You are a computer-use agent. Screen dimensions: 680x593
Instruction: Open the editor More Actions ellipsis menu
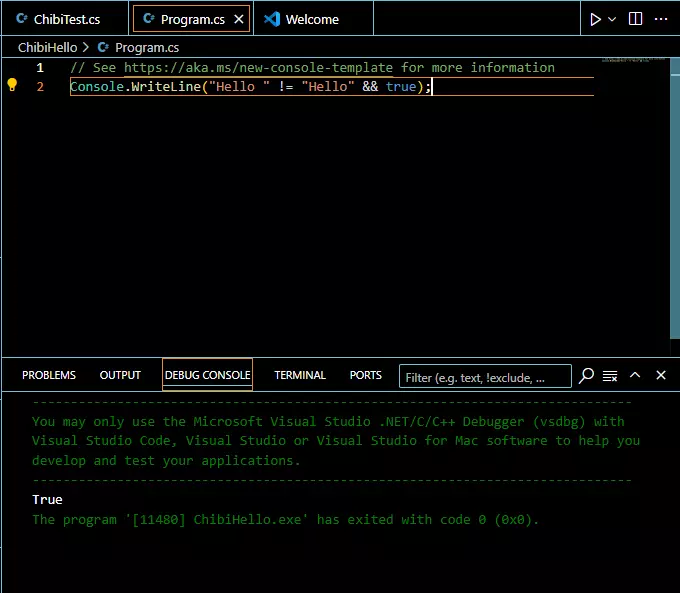pos(661,19)
